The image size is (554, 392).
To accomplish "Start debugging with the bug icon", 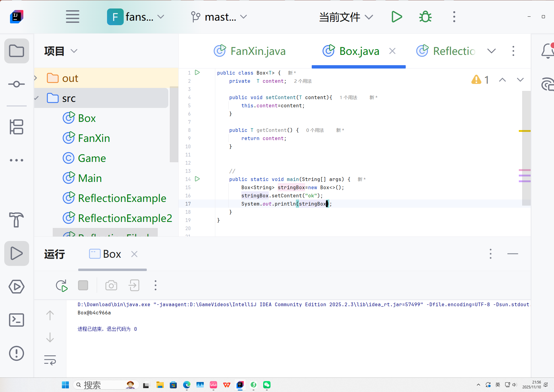I will [x=425, y=17].
